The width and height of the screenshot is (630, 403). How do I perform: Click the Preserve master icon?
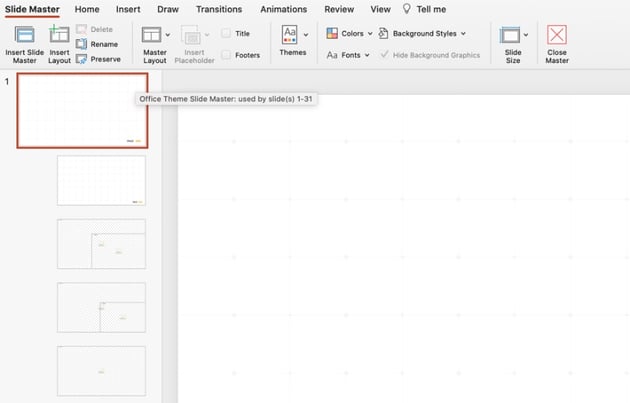tap(82, 58)
